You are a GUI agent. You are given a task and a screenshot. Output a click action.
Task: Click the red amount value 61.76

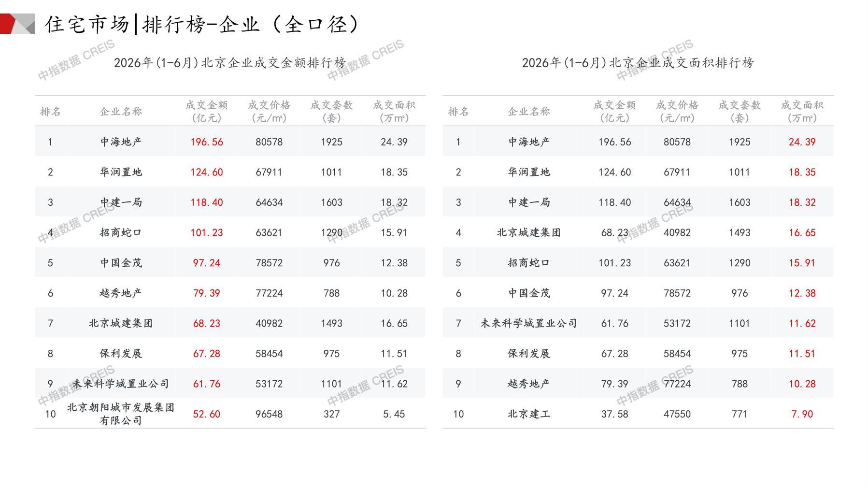pos(207,384)
